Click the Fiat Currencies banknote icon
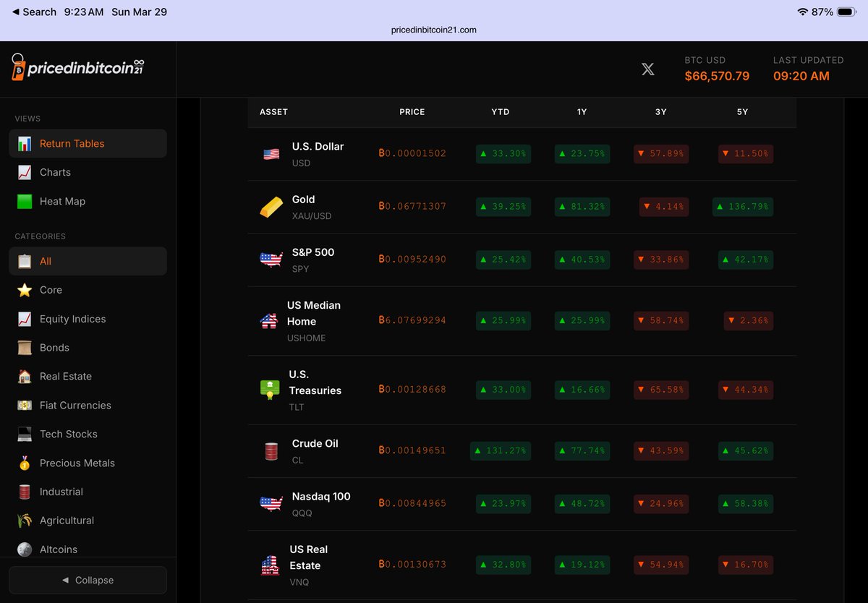 (x=25, y=406)
